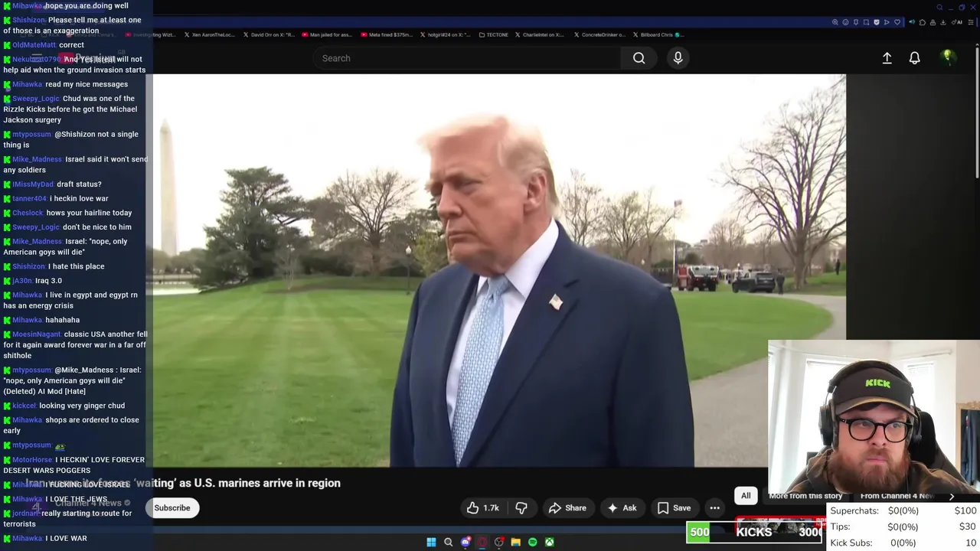This screenshot has height=551, width=980.
Task: Click jA30n username in chat
Action: coord(22,281)
